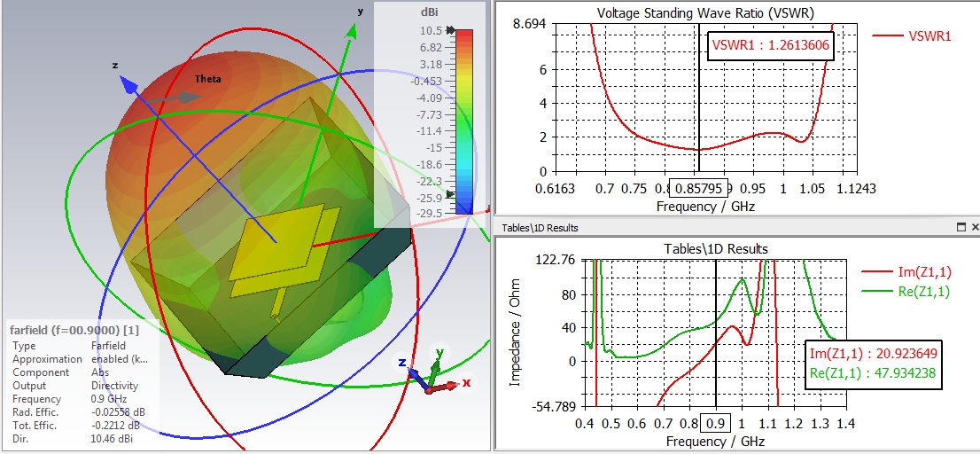Click the 0.85795 frequency marker box

699,188
